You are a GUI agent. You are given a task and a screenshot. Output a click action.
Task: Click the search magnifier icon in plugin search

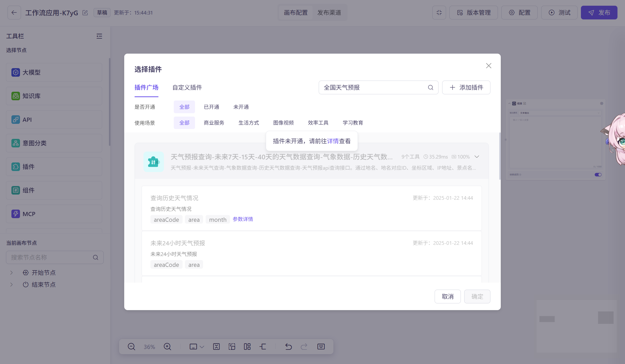pyautogui.click(x=430, y=88)
